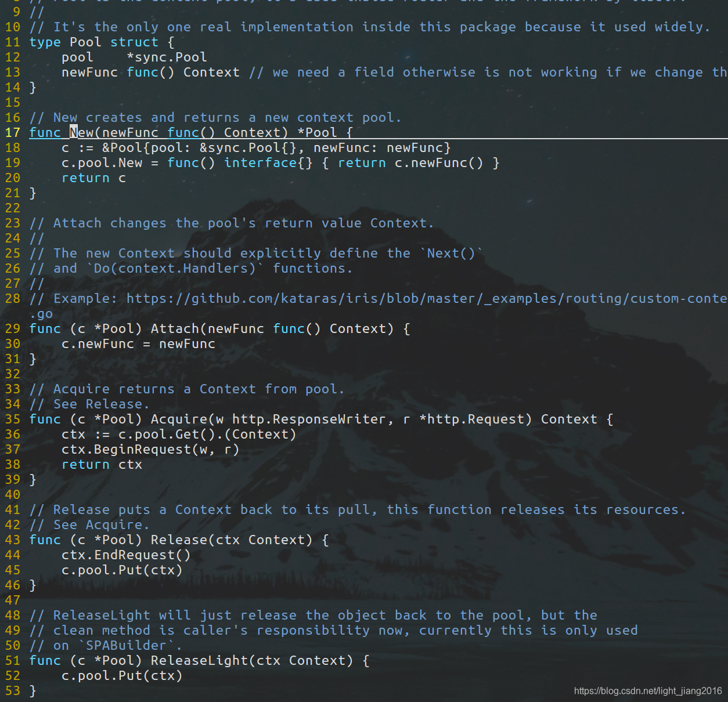Click on '*sync.Pool' field type

pos(167,57)
